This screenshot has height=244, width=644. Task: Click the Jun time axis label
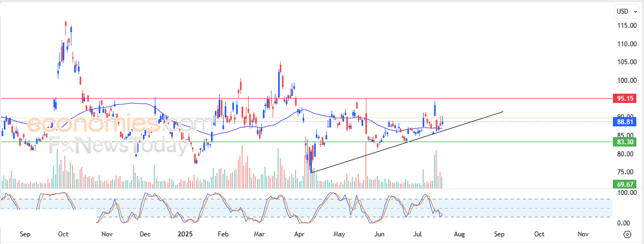(x=380, y=234)
